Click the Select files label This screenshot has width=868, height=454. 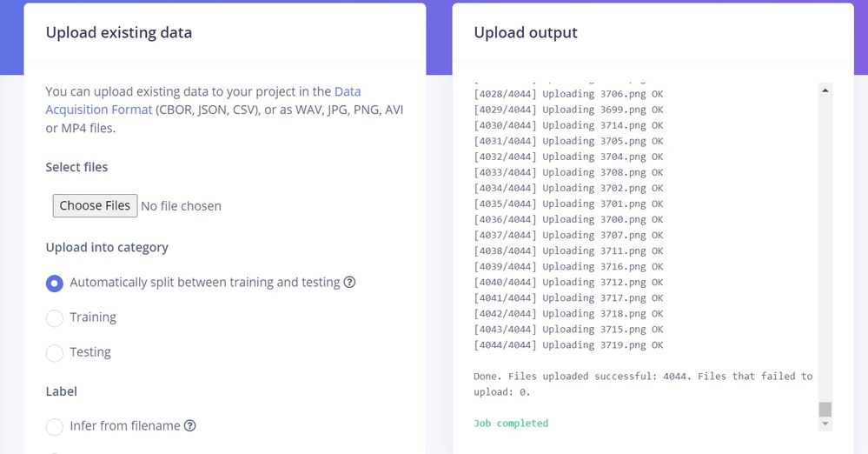click(76, 167)
